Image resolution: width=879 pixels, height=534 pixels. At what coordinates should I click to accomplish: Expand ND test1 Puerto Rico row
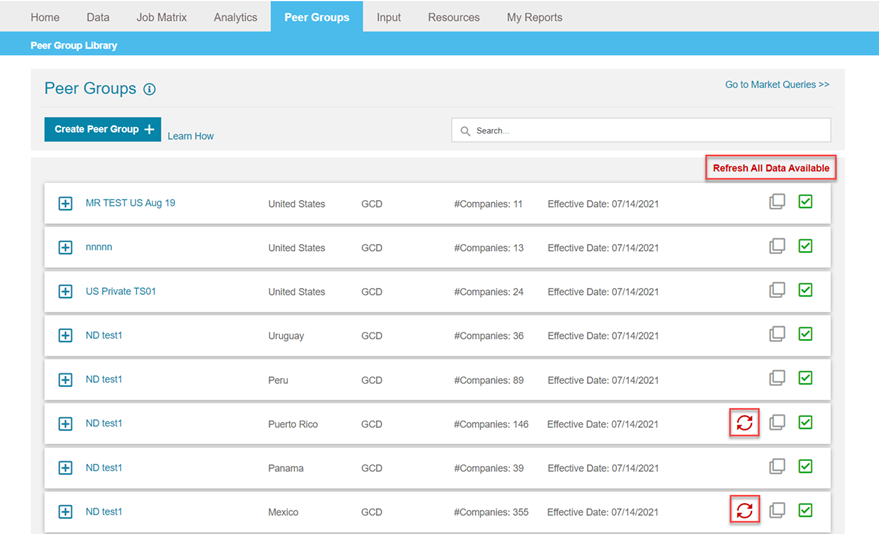pos(66,424)
